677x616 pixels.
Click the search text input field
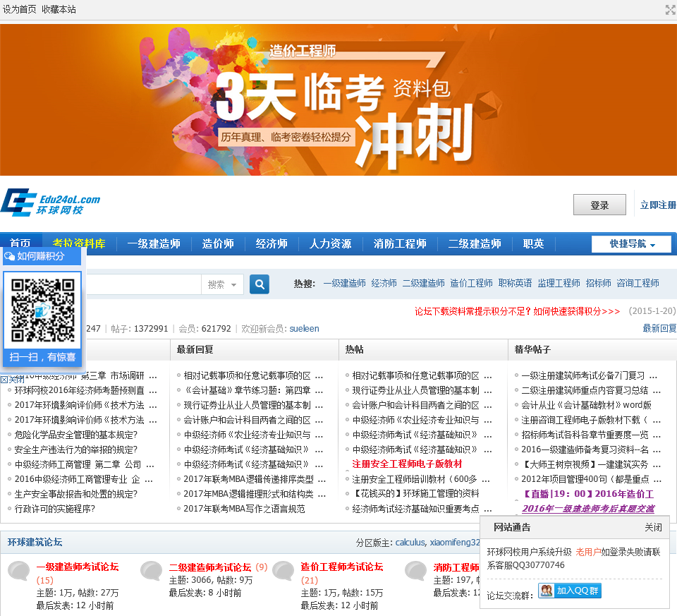(144, 284)
